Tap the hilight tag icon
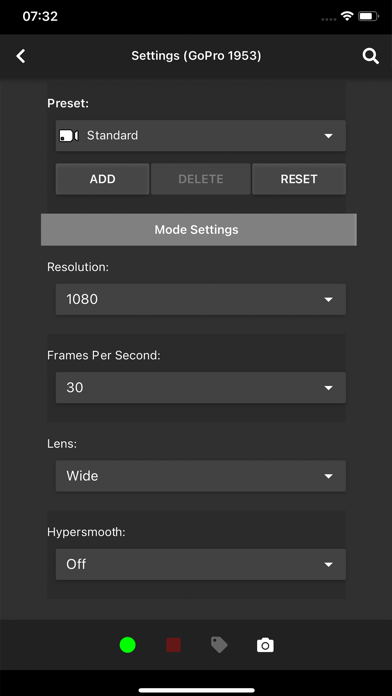 click(x=219, y=645)
